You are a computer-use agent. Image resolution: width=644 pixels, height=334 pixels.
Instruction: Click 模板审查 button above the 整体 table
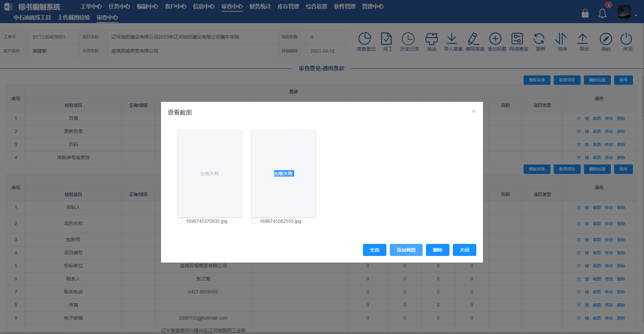coord(537,80)
